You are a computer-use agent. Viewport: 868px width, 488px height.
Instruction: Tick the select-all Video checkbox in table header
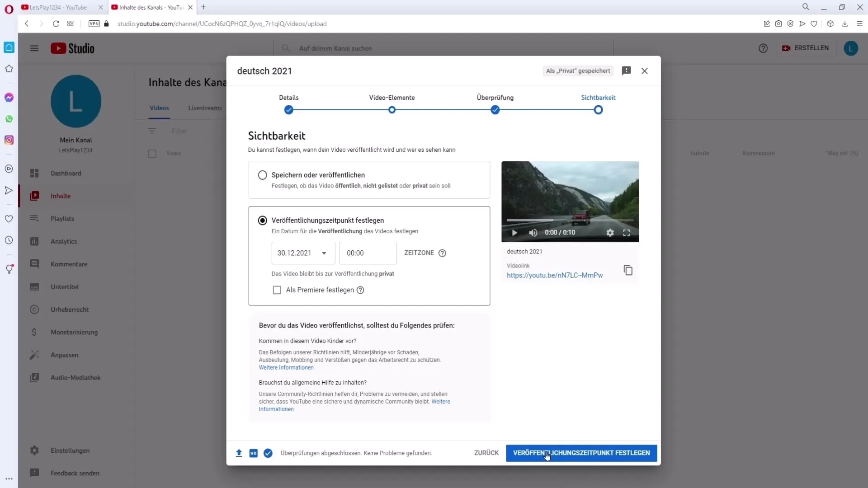point(152,154)
